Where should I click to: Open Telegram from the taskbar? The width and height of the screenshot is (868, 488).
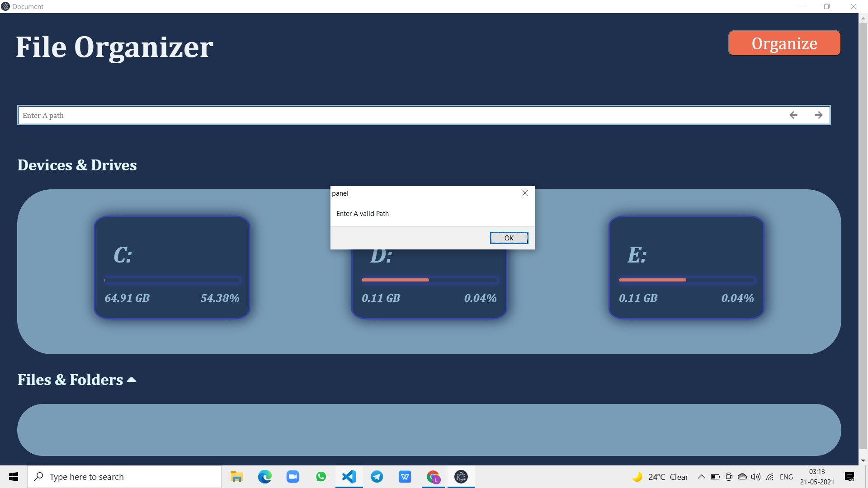click(x=377, y=477)
